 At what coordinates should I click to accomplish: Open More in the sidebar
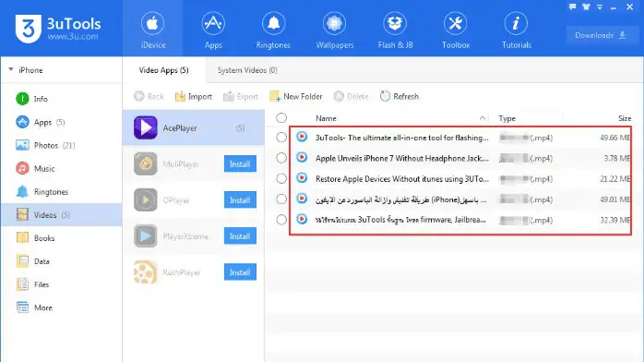point(62,308)
